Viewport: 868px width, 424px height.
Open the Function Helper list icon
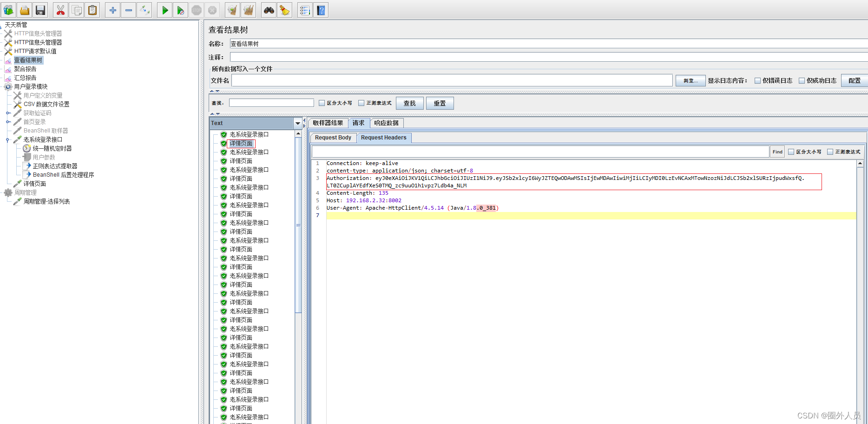pos(305,10)
